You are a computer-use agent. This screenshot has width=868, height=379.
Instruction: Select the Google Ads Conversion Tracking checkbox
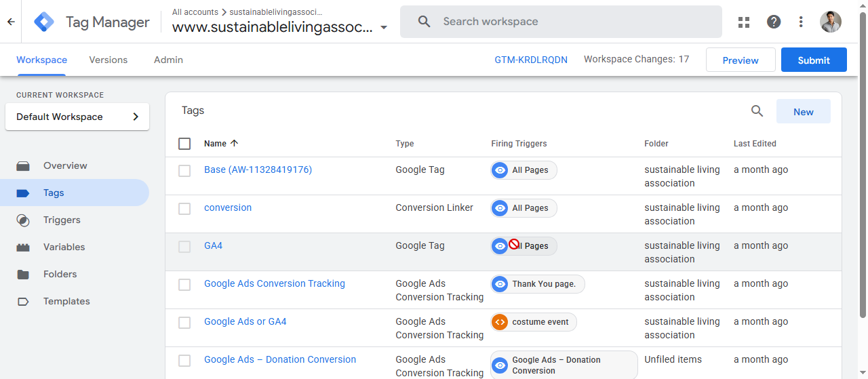(x=184, y=285)
